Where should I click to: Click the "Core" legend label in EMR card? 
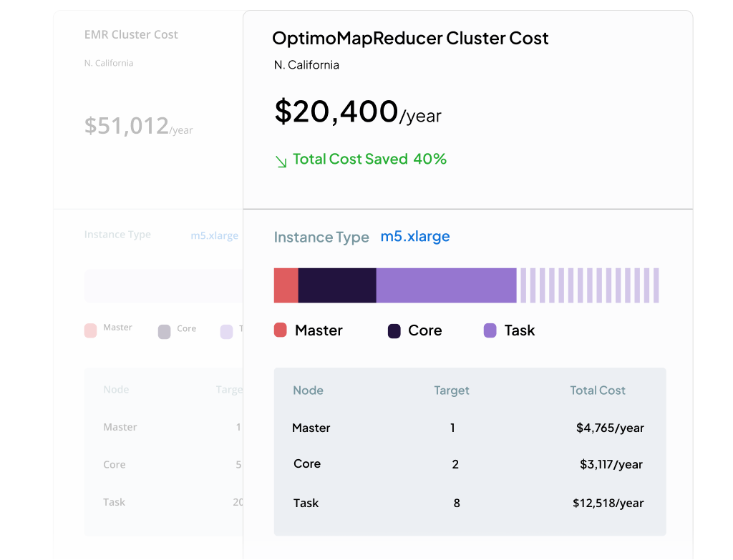pyautogui.click(x=187, y=329)
